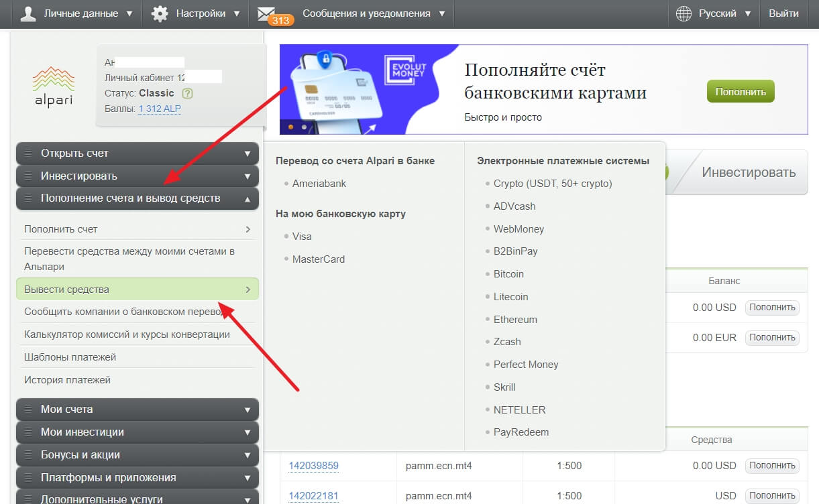This screenshot has width=819, height=504.
Task: Choose Litecoin withdrawal option
Action: click(511, 297)
